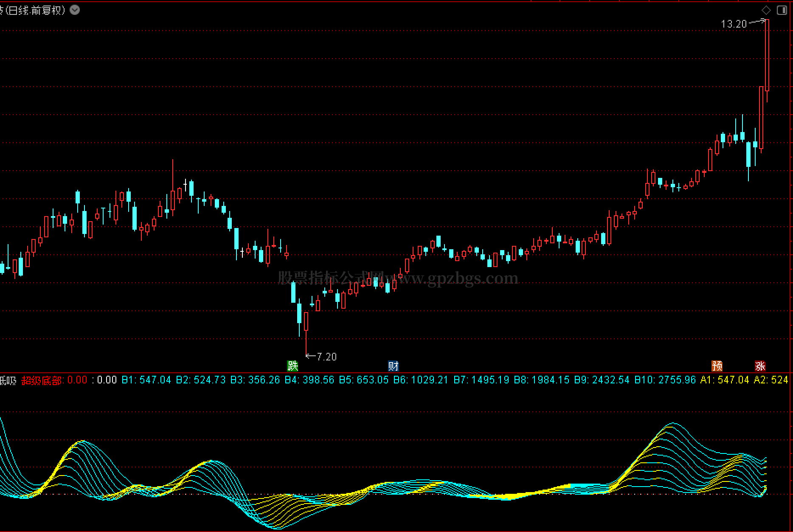Toggle the side panel icon at top right
The height and width of the screenshot is (532, 793).
click(x=782, y=10)
